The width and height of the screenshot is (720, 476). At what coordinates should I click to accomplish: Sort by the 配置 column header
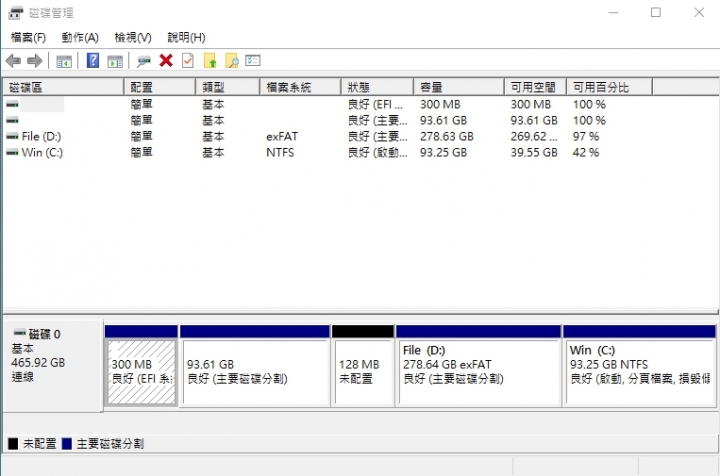click(x=160, y=87)
